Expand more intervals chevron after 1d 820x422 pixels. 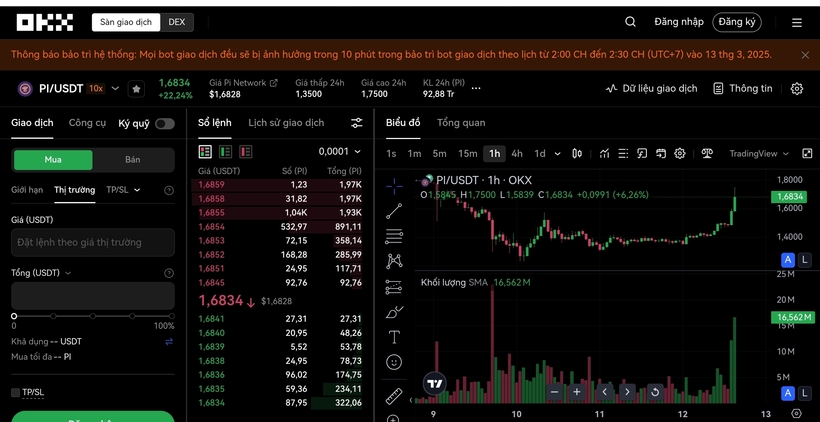pos(557,154)
